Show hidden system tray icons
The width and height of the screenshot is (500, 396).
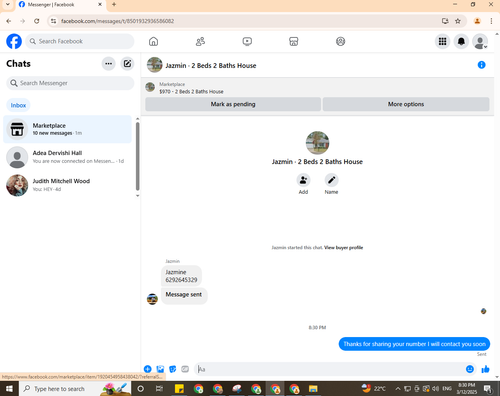398,389
